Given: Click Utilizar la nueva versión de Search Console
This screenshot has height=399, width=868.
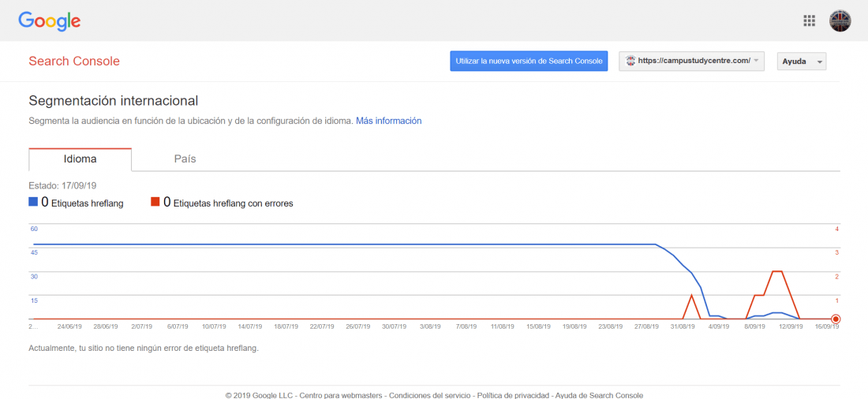Looking at the screenshot, I should click(x=529, y=61).
